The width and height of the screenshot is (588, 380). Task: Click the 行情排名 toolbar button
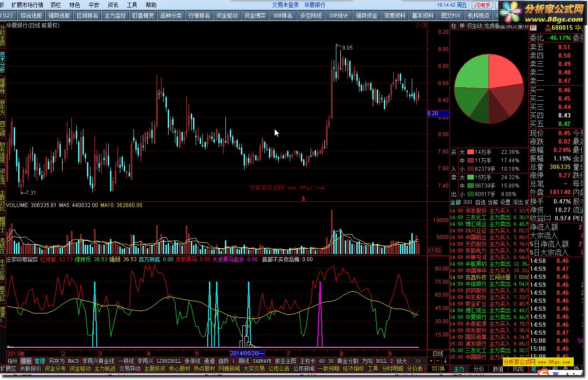(x=199, y=16)
